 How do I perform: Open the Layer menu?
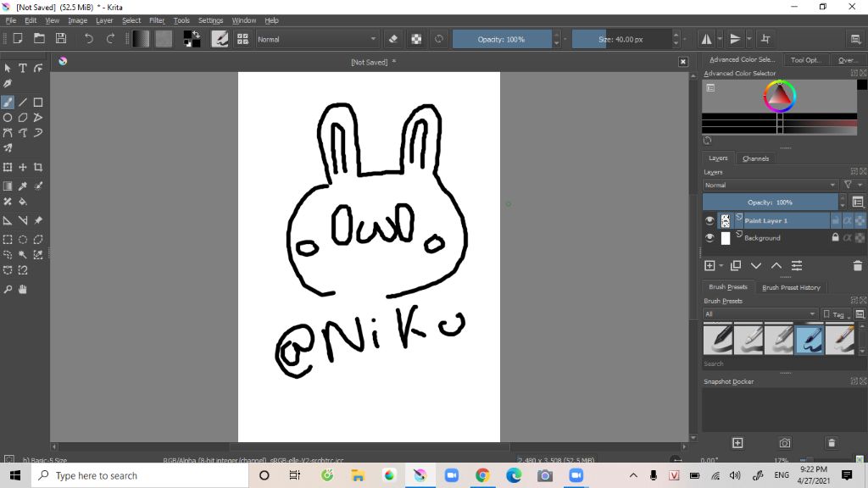104,20
